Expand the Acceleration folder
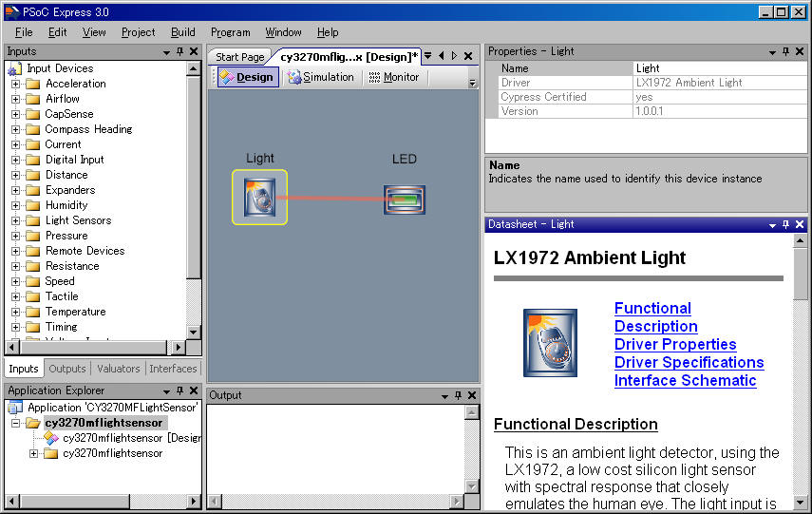The image size is (812, 514). pos(15,84)
